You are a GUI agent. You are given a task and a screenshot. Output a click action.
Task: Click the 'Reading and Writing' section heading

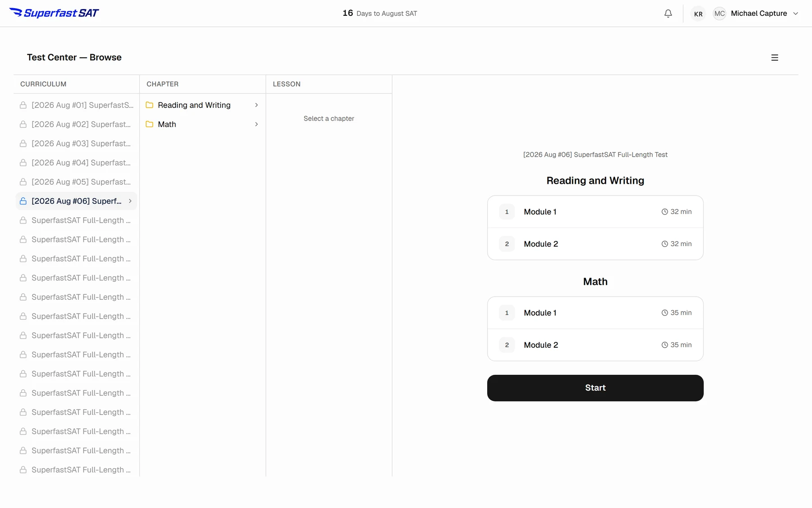(x=595, y=181)
